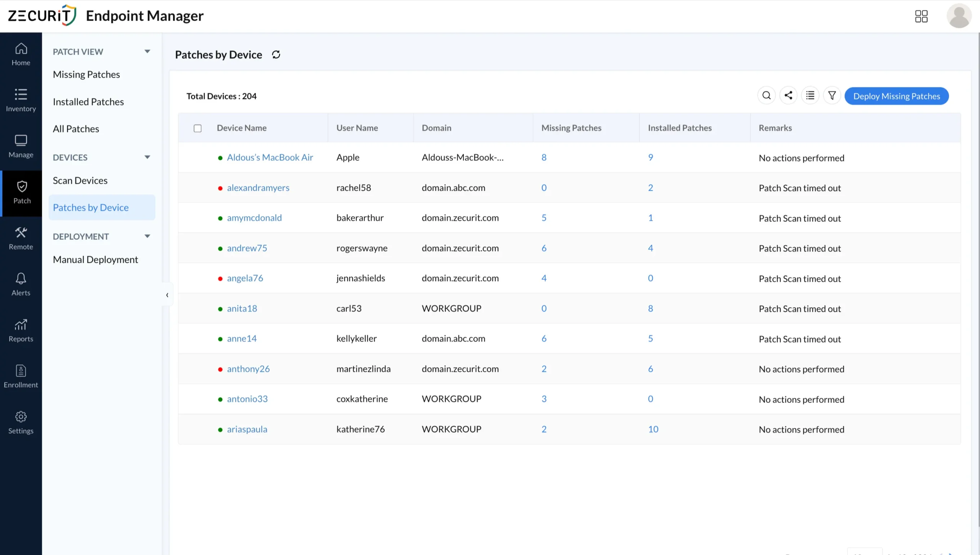Open amymcdonald device link
This screenshot has height=555, width=980.
click(x=254, y=218)
